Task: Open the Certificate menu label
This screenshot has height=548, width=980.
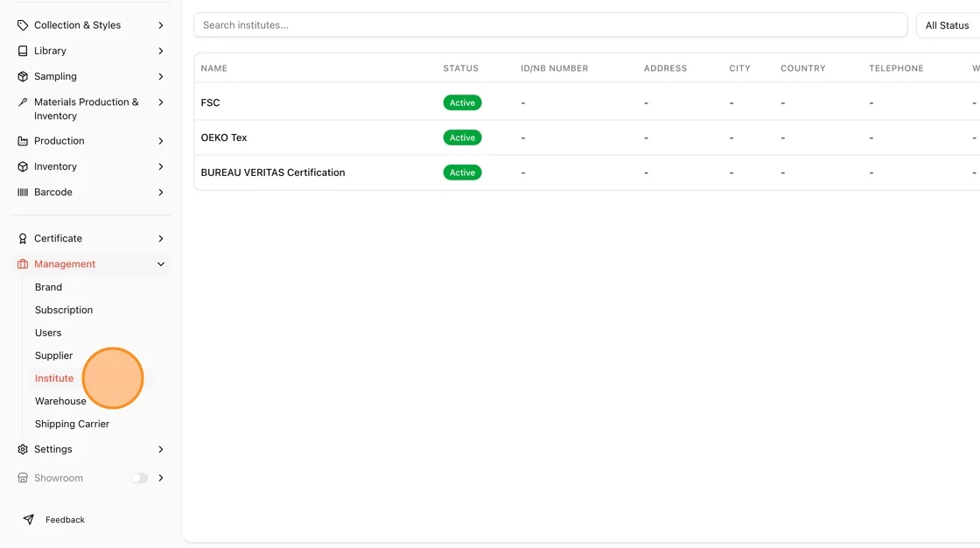Action: pos(58,238)
